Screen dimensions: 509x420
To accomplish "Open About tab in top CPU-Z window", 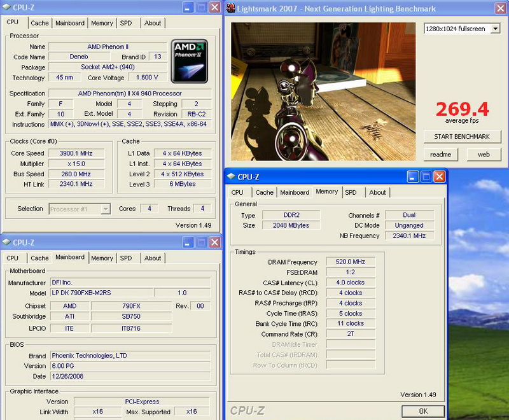I will tap(153, 23).
